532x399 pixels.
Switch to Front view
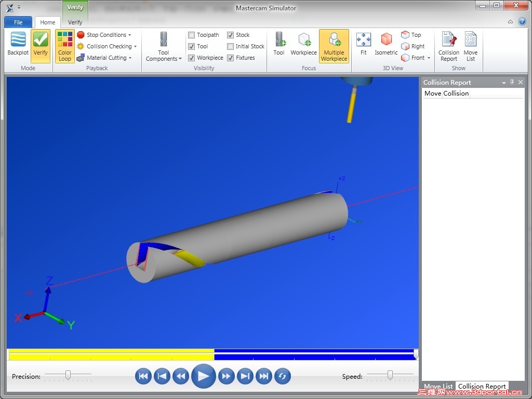click(413, 58)
